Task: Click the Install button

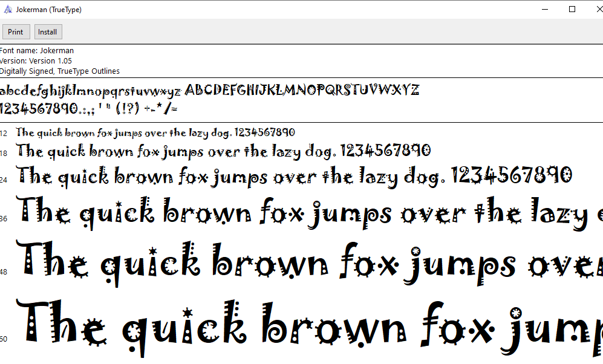Action: coord(48,32)
